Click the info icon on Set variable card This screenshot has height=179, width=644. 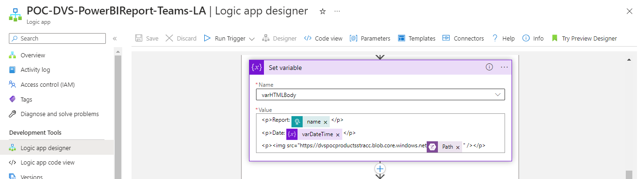pos(489,67)
